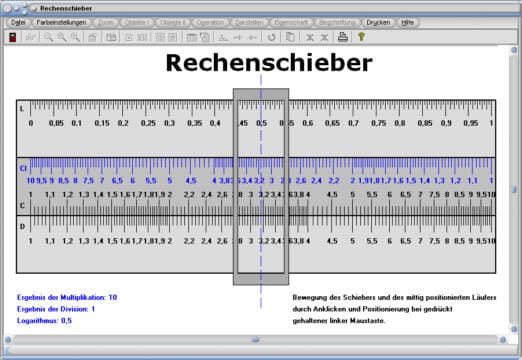This screenshot has width=522, height=360.
Task: Open the Objekte II menu
Action: point(173,22)
